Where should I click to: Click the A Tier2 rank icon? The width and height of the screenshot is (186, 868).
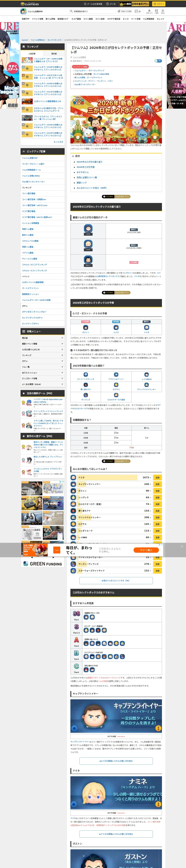click(x=76, y=640)
